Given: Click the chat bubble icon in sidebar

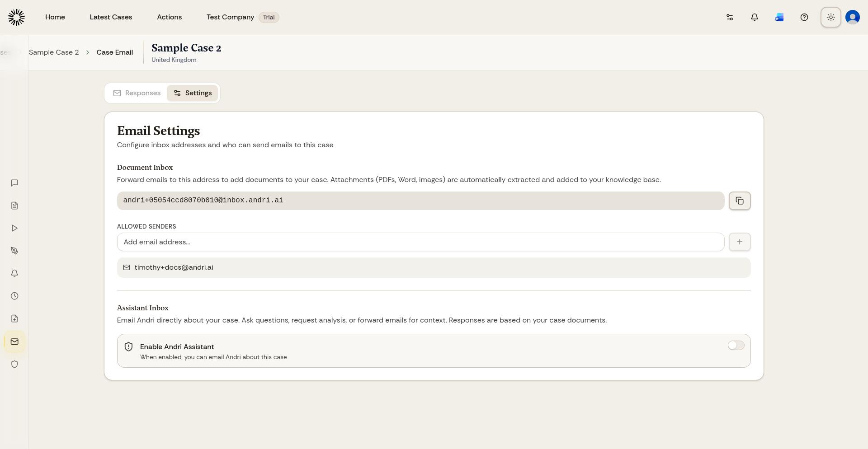Looking at the screenshot, I should 14,183.
